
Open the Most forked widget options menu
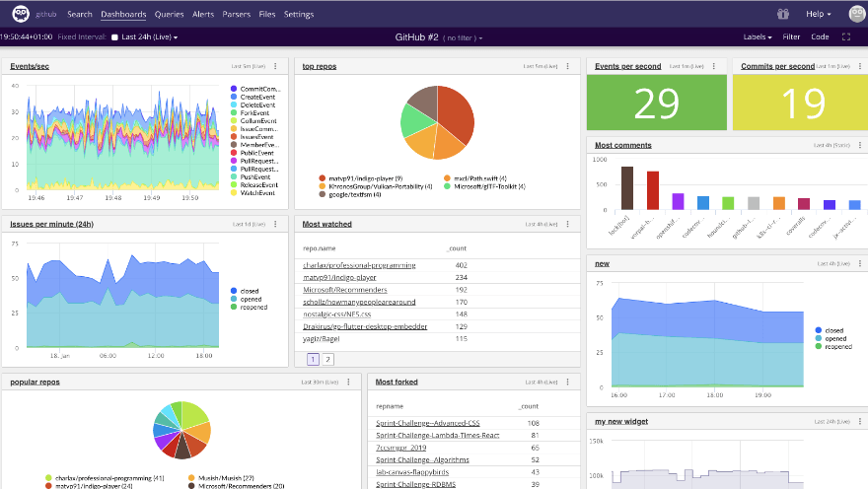click(569, 382)
